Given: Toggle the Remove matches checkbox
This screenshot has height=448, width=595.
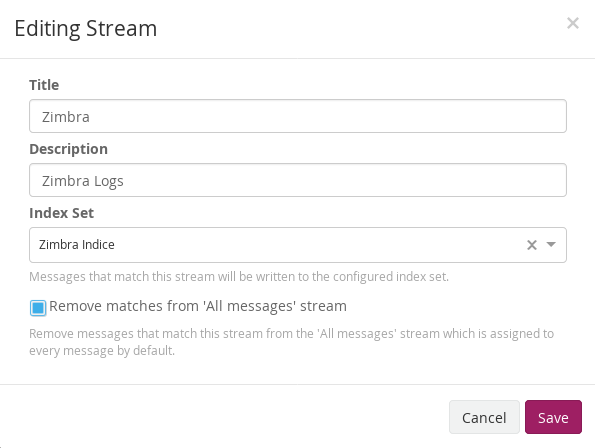Looking at the screenshot, I should click(38, 308).
